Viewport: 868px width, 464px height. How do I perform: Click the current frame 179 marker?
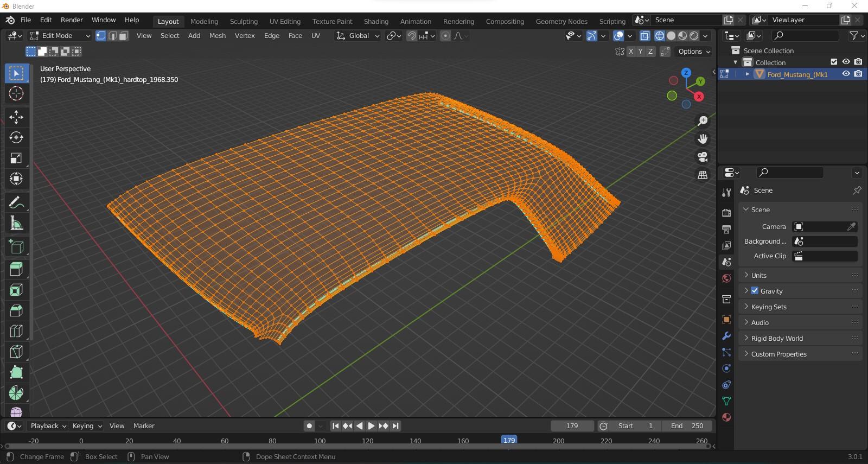(x=509, y=440)
